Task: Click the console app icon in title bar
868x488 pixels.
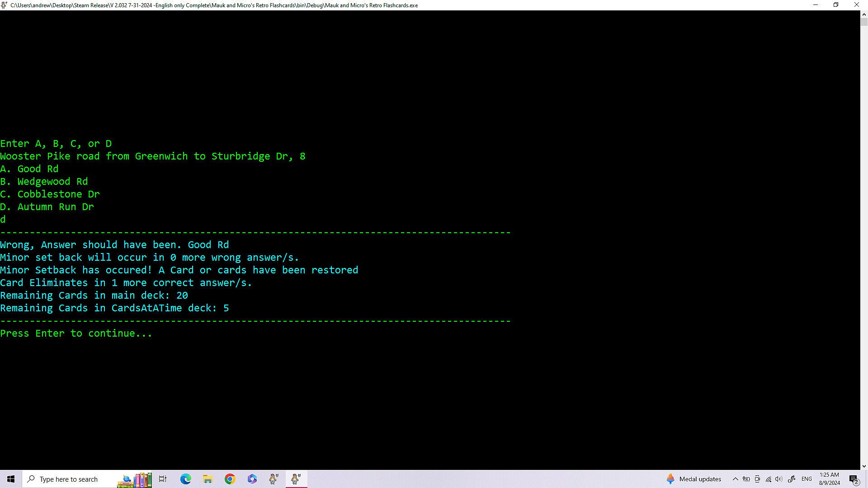Action: (x=4, y=5)
